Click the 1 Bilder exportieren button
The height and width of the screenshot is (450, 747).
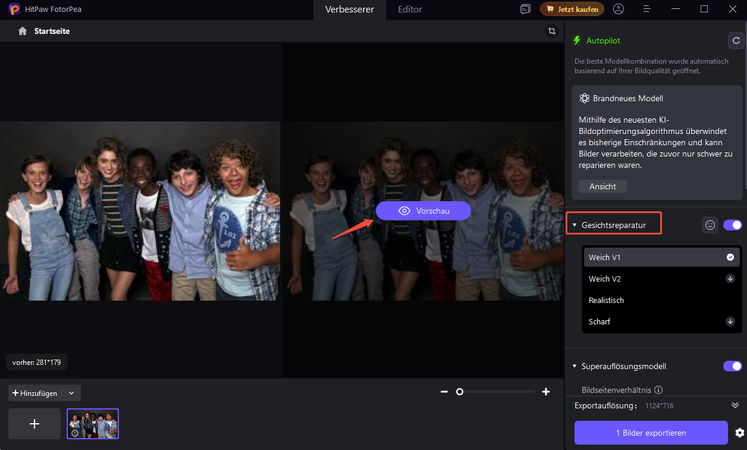pos(650,432)
